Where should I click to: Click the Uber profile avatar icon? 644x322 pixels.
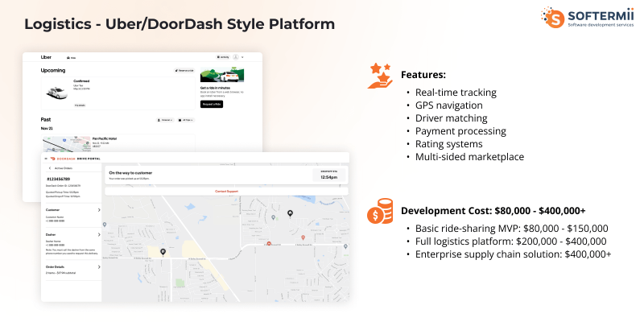pos(236,57)
